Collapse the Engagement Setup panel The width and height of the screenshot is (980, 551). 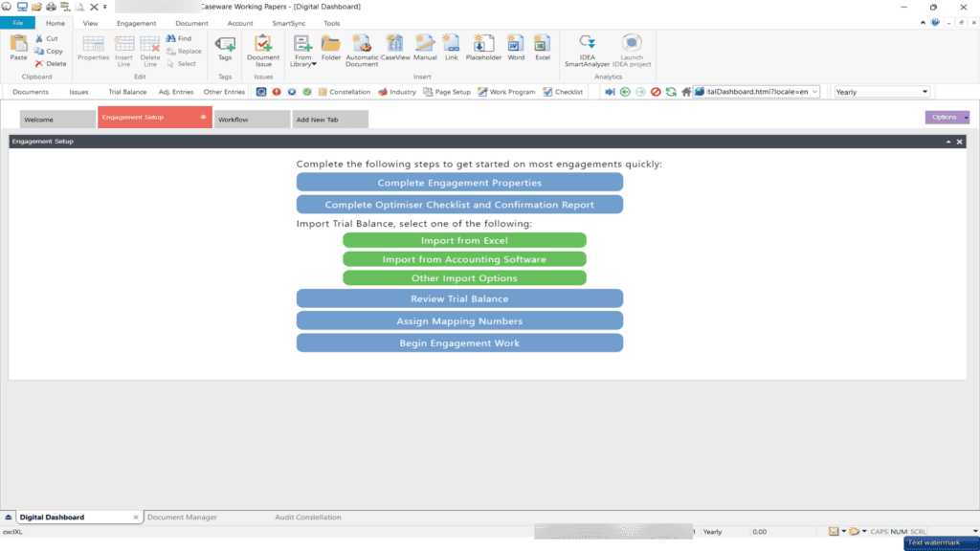[948, 142]
